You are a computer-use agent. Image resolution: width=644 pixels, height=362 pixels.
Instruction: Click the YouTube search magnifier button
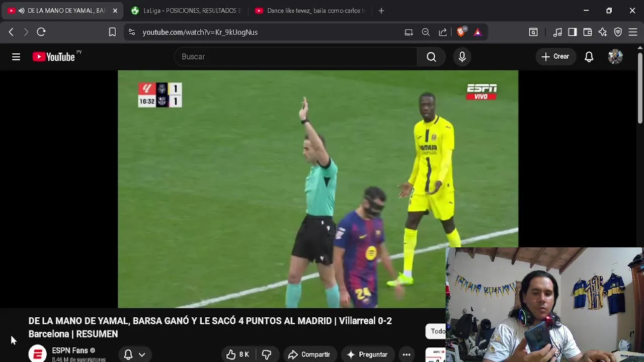pyautogui.click(x=431, y=57)
